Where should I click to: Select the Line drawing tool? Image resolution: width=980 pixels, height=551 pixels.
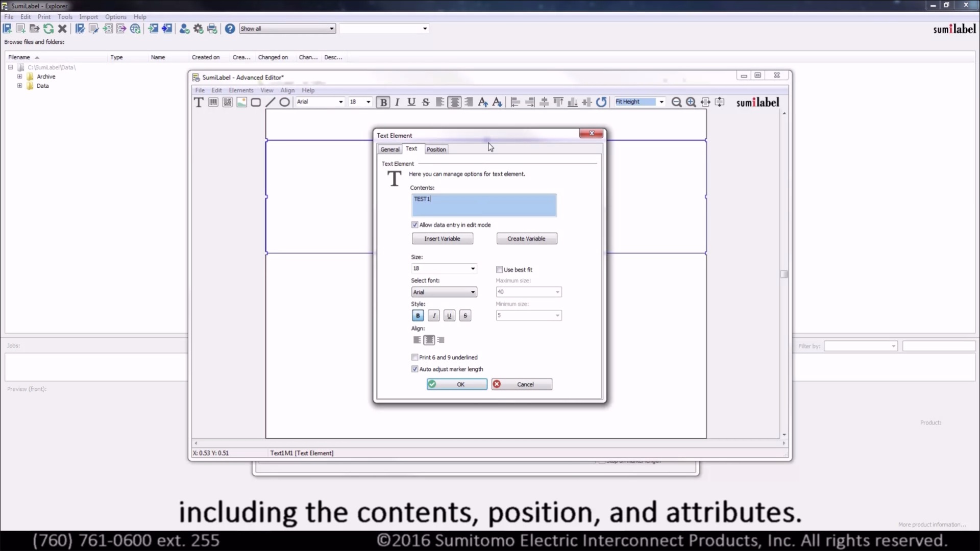point(270,102)
